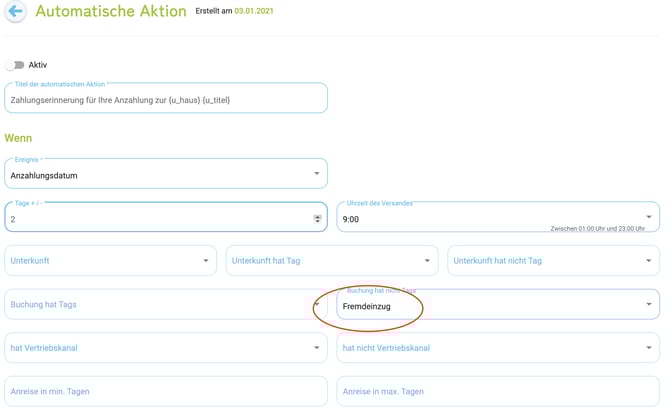
Task: Click the Tage +/- stepper arrows
Action: tap(317, 219)
